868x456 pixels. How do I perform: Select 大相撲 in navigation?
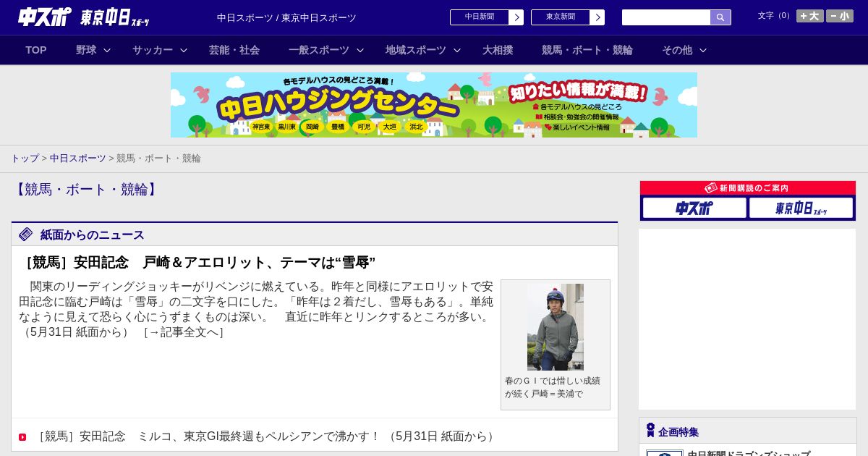[498, 50]
